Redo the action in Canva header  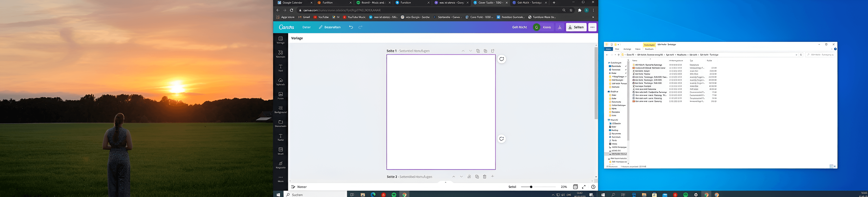pyautogui.click(x=360, y=27)
